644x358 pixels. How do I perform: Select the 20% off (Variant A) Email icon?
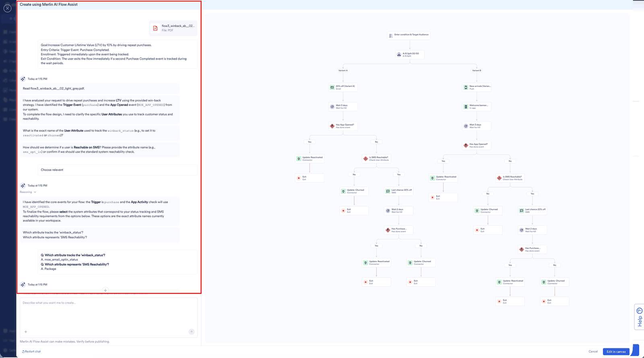[332, 87]
